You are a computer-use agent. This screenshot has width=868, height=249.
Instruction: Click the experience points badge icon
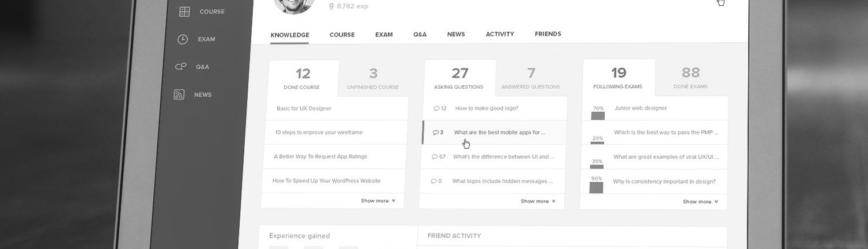click(x=331, y=6)
